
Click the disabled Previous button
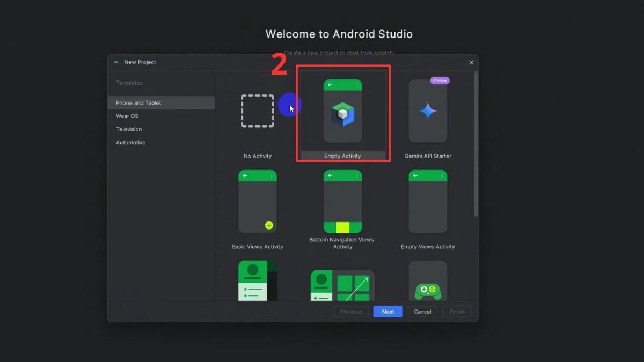pyautogui.click(x=352, y=312)
